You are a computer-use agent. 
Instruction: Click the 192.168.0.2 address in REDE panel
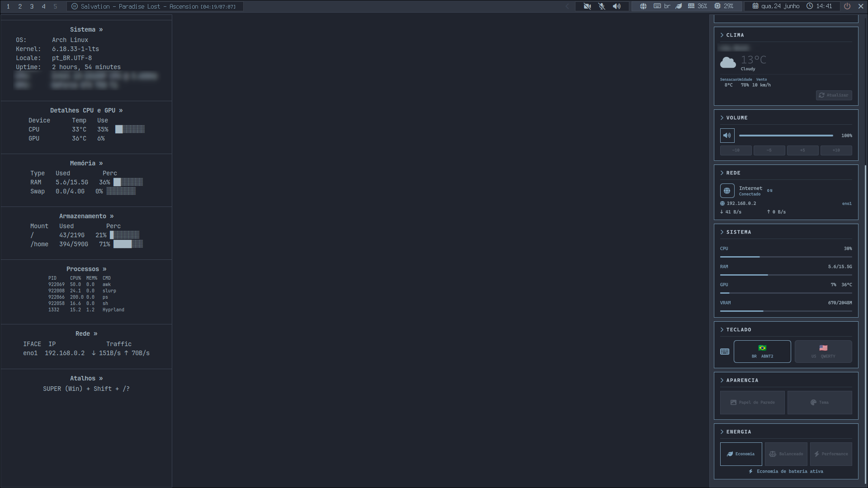click(741, 204)
